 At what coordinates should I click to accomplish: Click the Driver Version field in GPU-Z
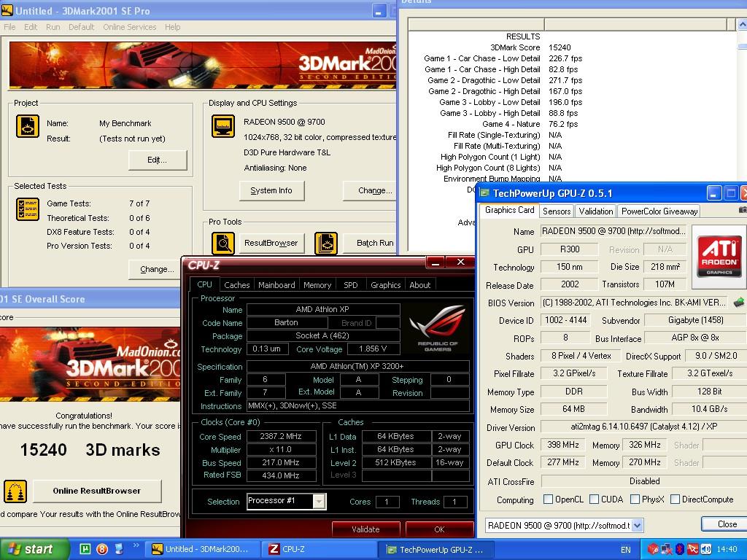click(x=643, y=427)
